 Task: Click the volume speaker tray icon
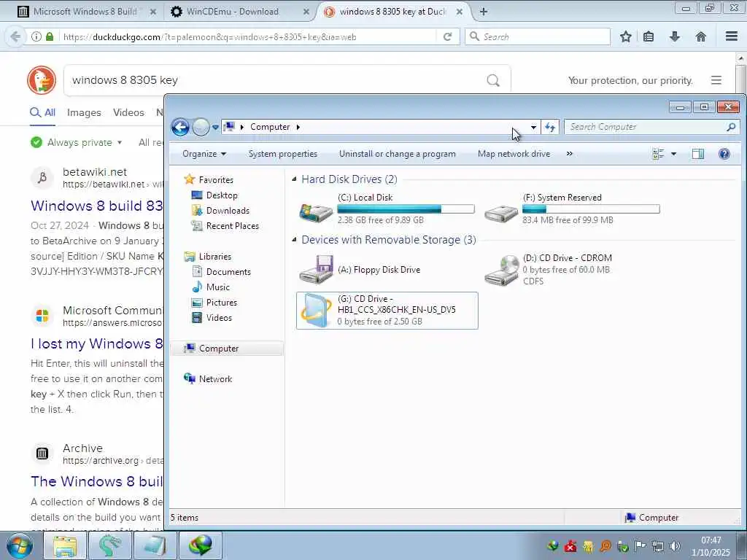[x=675, y=546]
